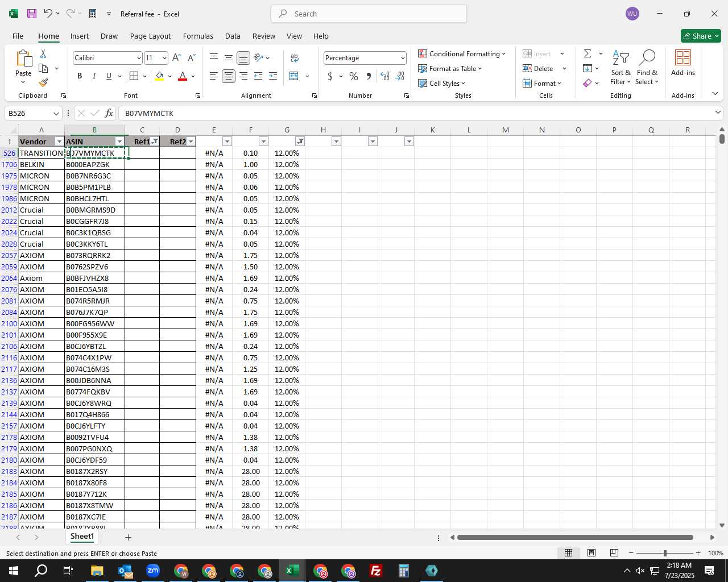Click the AutoSum sigma icon

[x=588, y=53]
